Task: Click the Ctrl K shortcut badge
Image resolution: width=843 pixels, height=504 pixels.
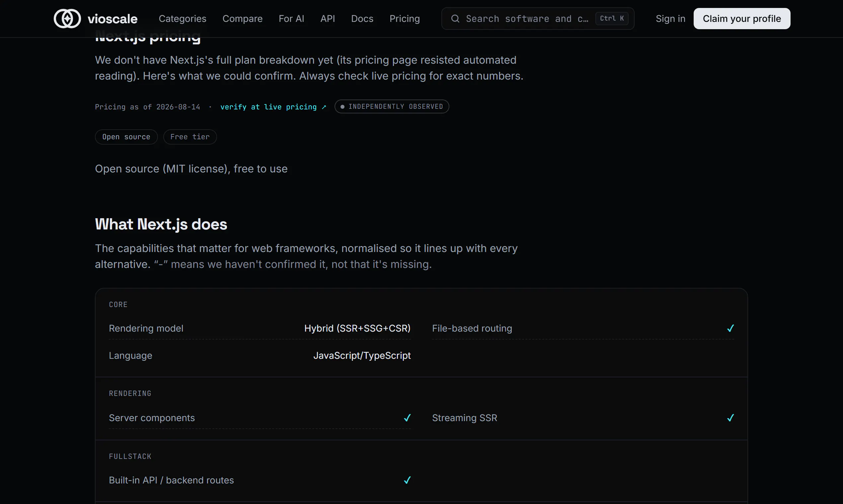Action: pyautogui.click(x=612, y=18)
